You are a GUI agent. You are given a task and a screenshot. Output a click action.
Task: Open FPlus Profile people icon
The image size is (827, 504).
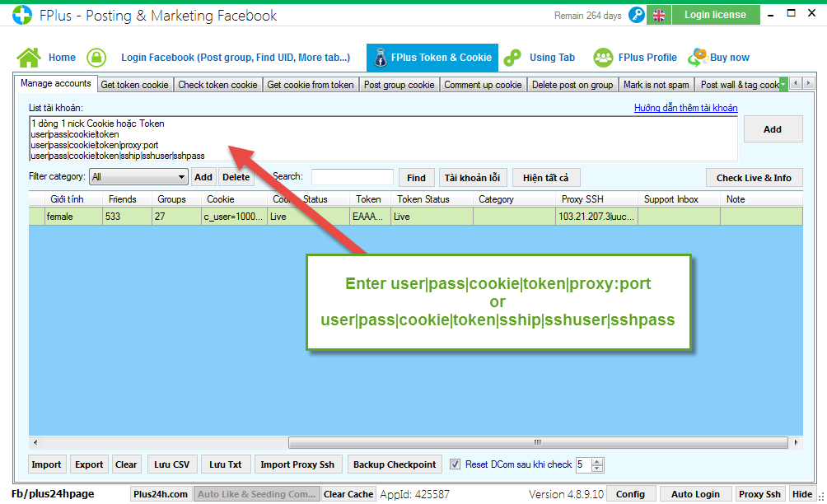coord(604,58)
